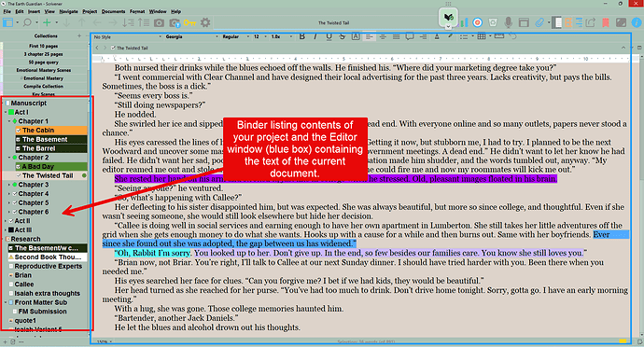
Task: Click the paperclip attachment icon
Action: 539,22
